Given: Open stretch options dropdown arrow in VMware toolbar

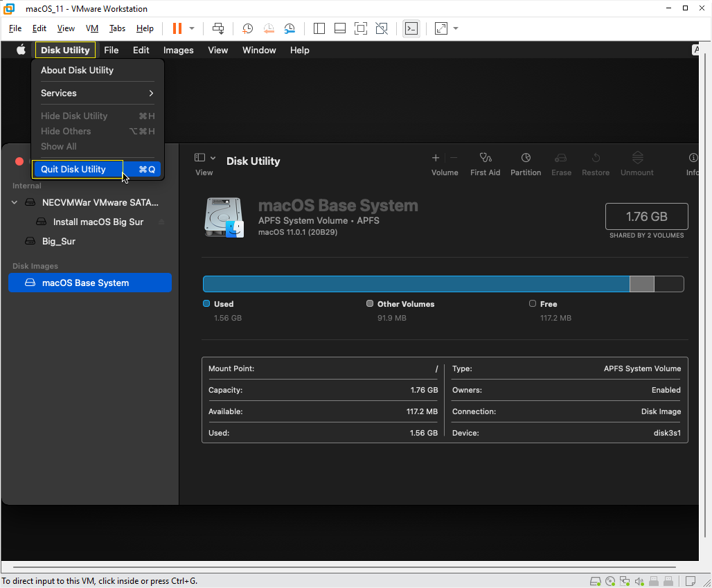Looking at the screenshot, I should point(456,28).
